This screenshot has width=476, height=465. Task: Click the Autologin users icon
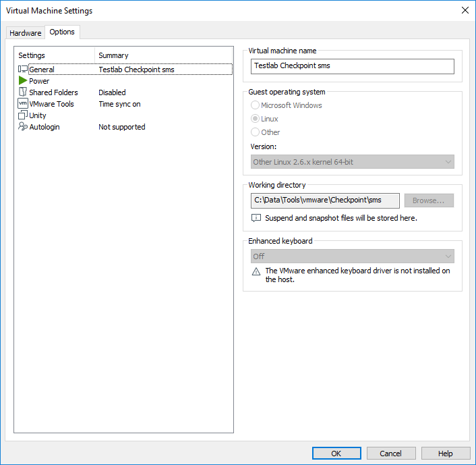click(23, 126)
